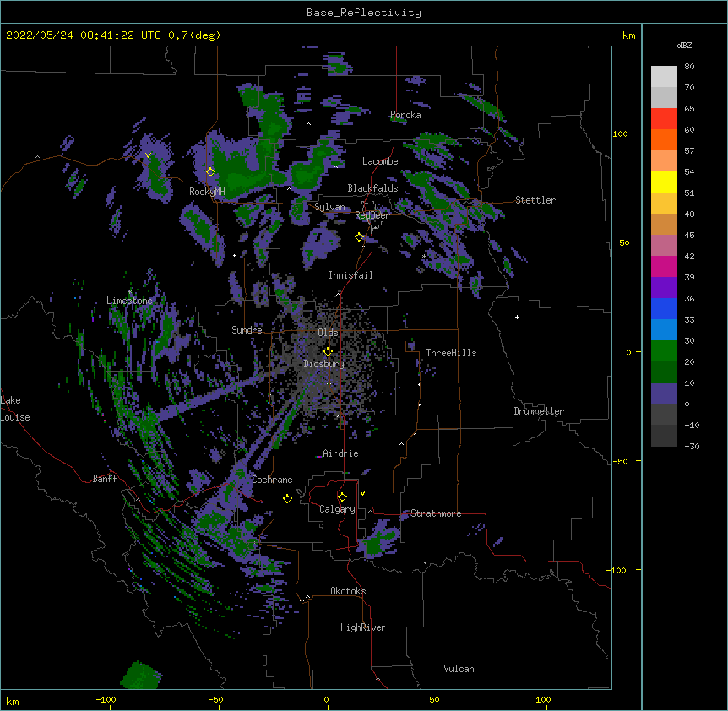This screenshot has width=728, height=711.
Task: Click the -100 tick on the horizontal axis
Action: (106, 699)
